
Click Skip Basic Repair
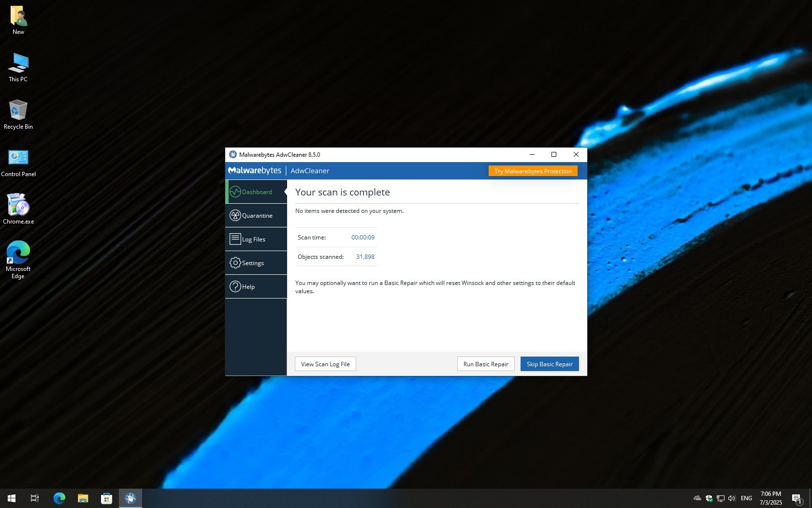[550, 364]
